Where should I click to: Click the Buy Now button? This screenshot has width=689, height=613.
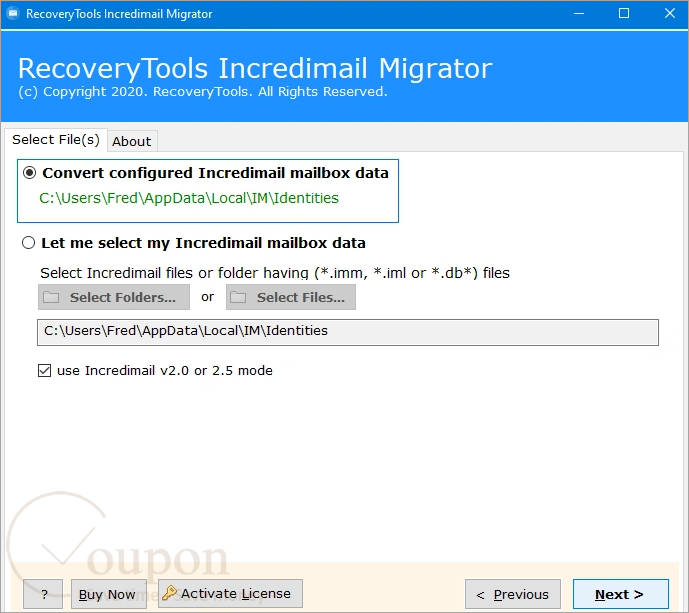click(x=109, y=594)
